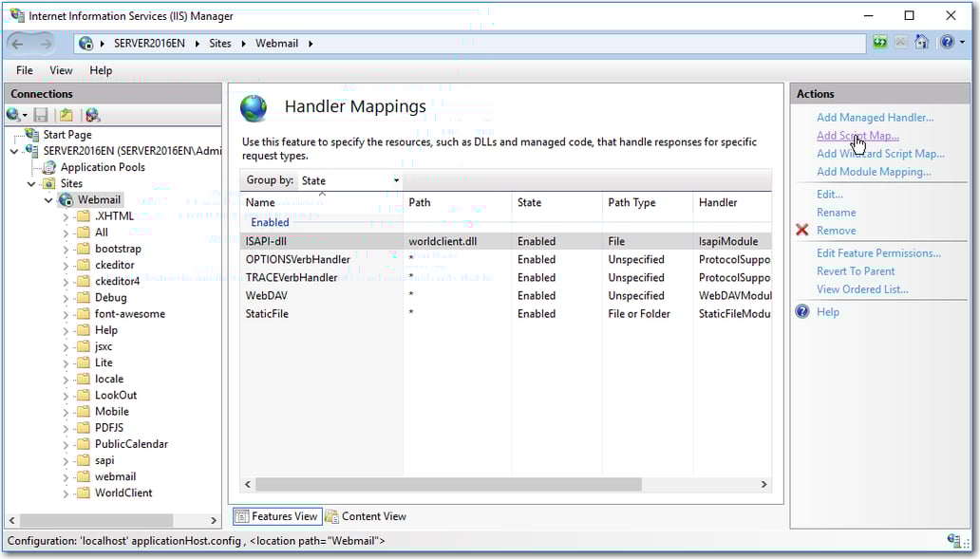The height and width of the screenshot is (559, 980).
Task: Switch to the Features View tab
Action: (276, 516)
